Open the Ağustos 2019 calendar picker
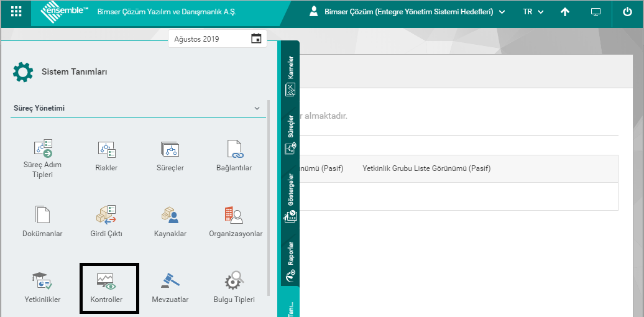Image resolution: width=644 pixels, height=317 pixels. pos(256,39)
